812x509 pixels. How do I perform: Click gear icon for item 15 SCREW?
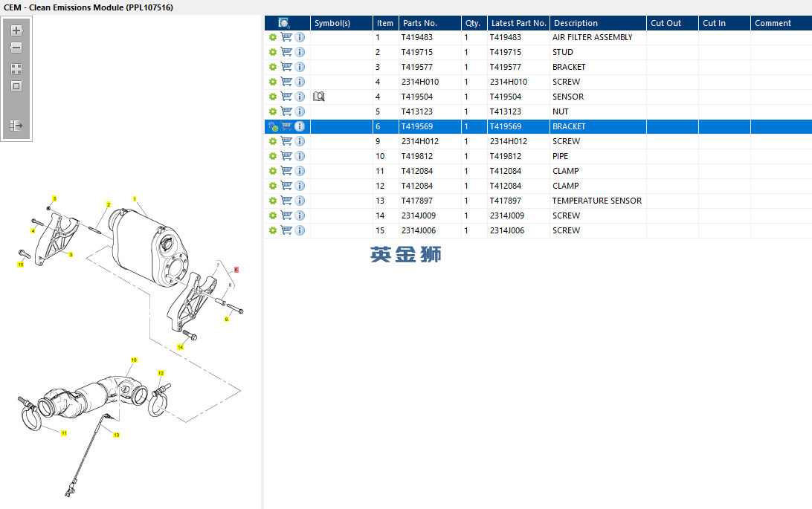pos(273,230)
